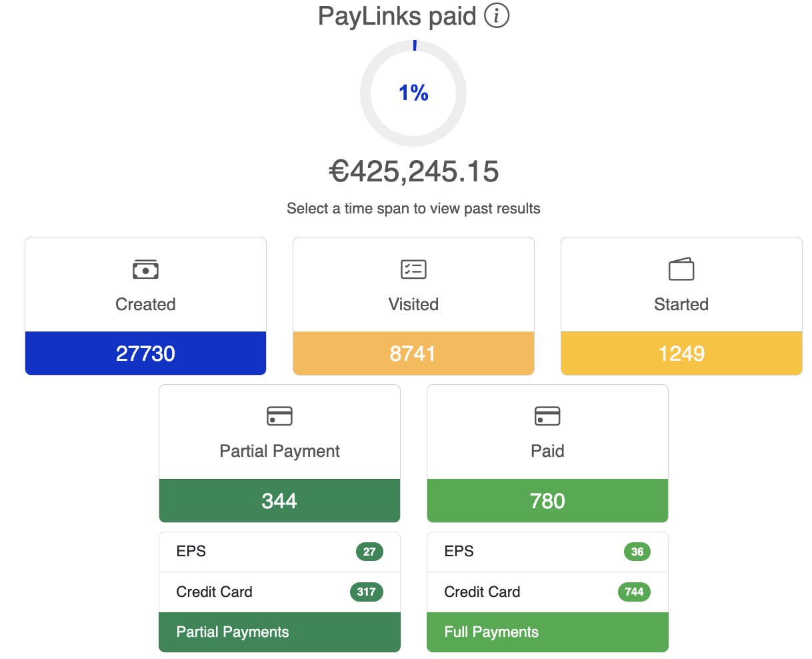Click the total amount €425,245.15

[413, 171]
